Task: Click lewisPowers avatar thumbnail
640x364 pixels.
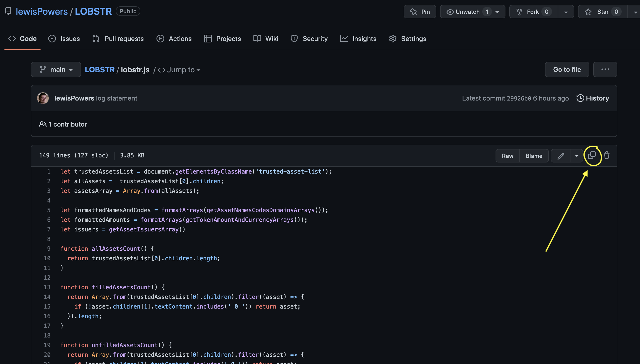Action: pyautogui.click(x=43, y=98)
